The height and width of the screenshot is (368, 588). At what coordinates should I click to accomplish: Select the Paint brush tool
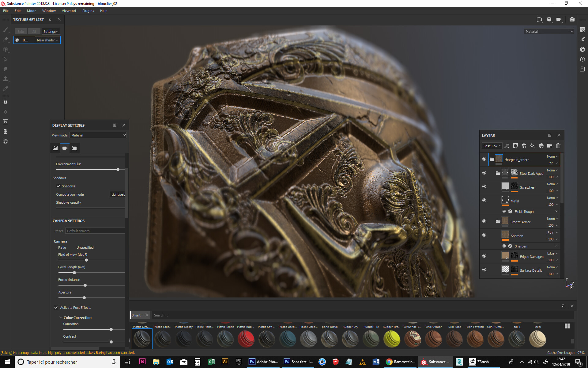tap(6, 30)
